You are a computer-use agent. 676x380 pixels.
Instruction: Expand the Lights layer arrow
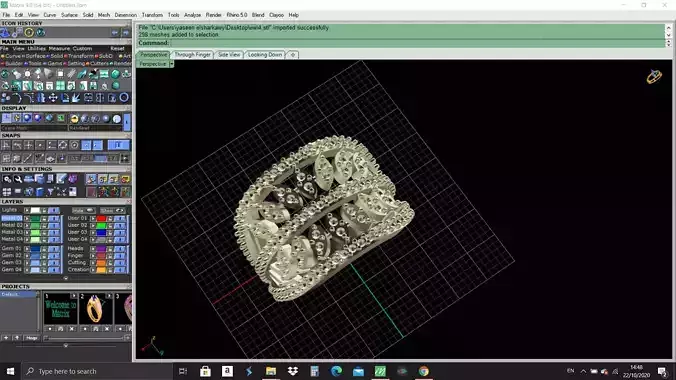tap(27, 210)
